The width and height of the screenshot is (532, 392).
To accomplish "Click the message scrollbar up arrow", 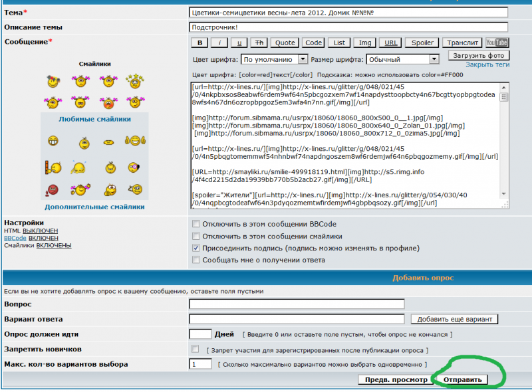I will pos(504,87).
